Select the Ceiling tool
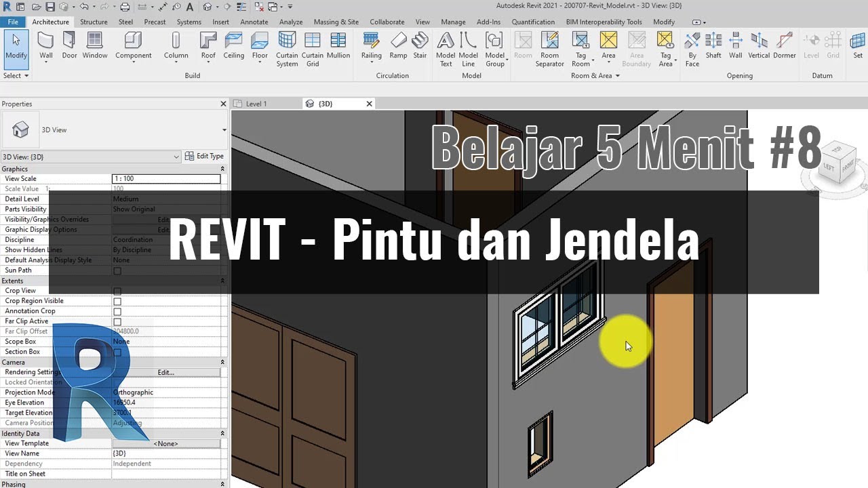Screen dimensions: 868x488 [234, 46]
